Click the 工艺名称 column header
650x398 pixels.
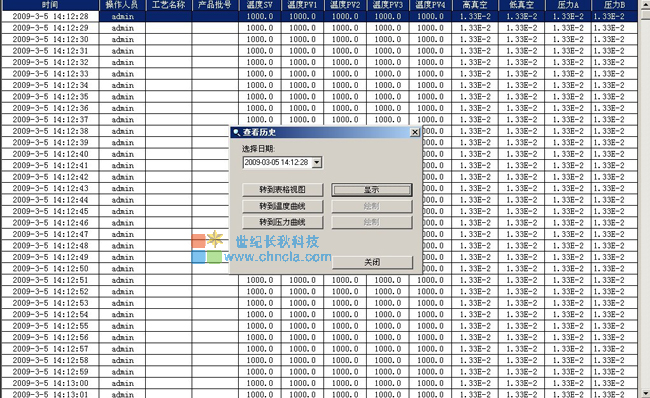[169, 5]
